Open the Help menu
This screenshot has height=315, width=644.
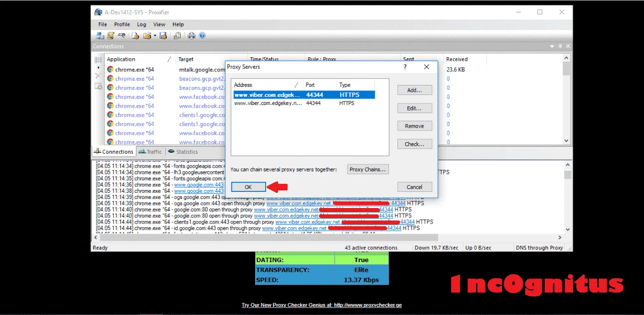coord(178,24)
